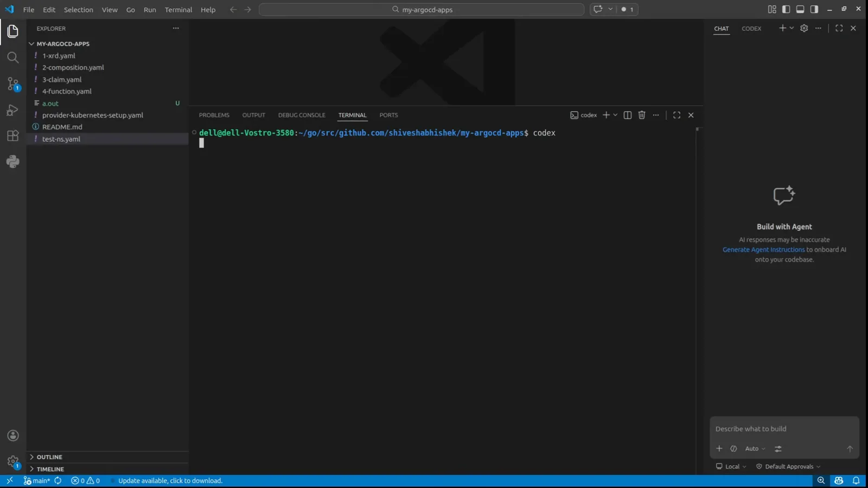Toggle the bottom panel visibility
868x488 pixels.
[x=800, y=9]
